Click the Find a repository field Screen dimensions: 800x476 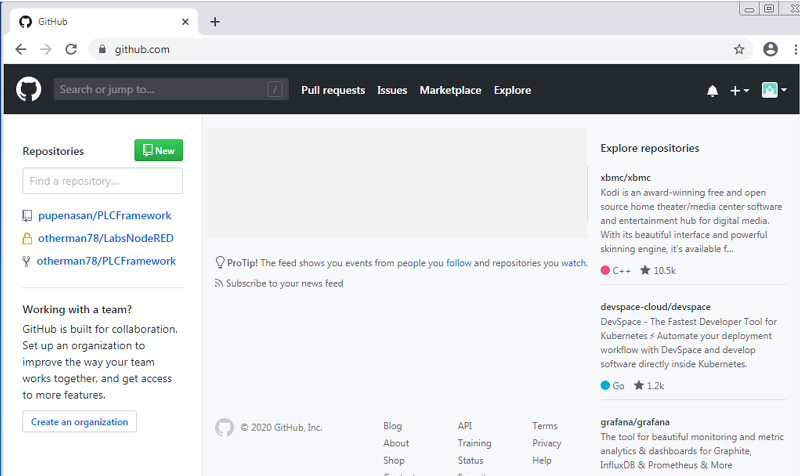pos(103,181)
